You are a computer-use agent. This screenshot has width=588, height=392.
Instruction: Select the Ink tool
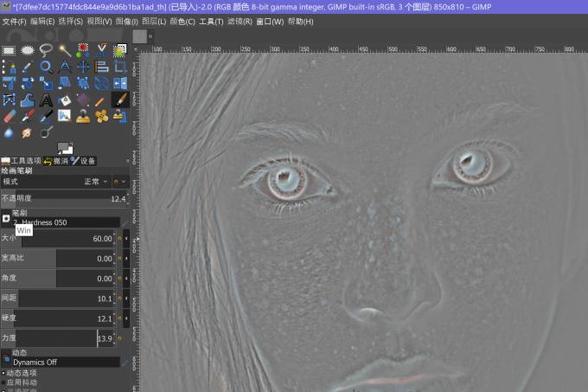point(46,116)
